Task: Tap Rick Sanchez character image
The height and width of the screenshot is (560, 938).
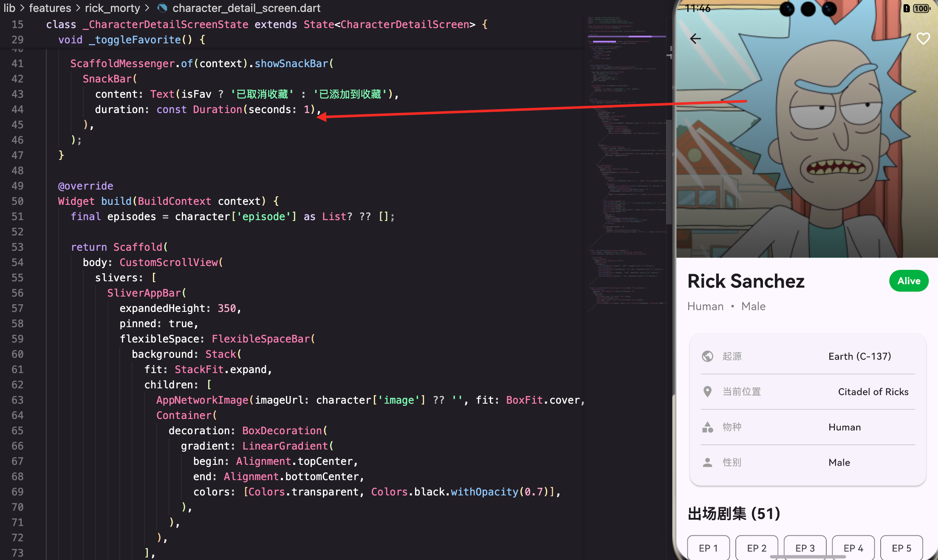Action: pos(807,149)
